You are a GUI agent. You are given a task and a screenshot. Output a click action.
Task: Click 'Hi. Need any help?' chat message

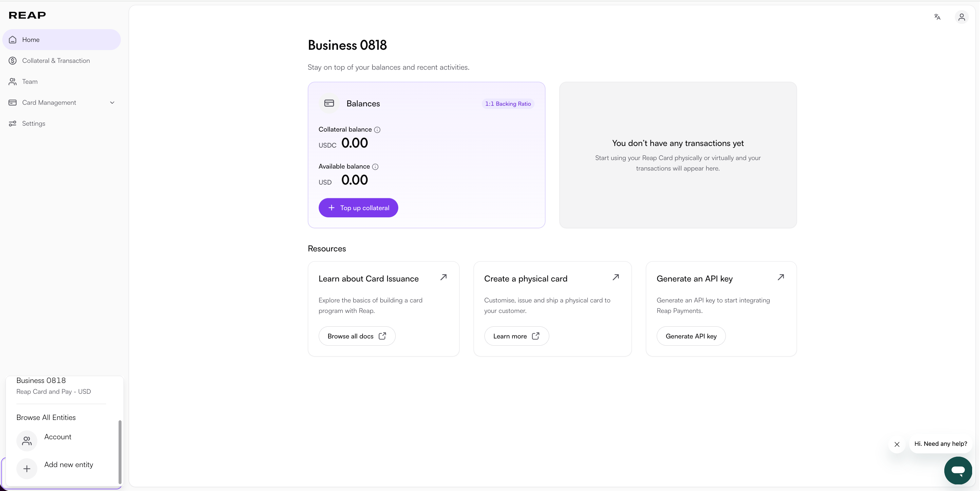point(940,444)
